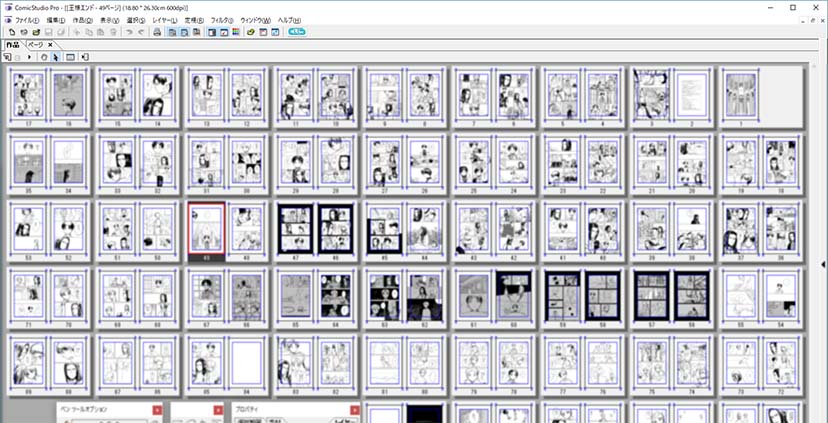Click the Redo arrow icon
828x423 pixels.
(141, 32)
